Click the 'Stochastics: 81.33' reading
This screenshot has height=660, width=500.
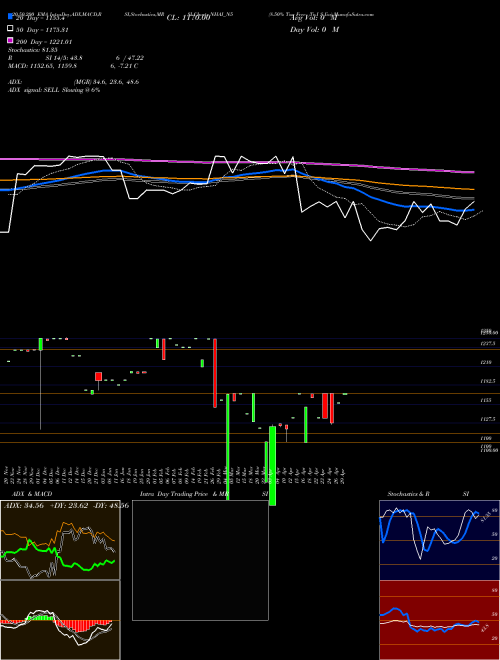pos(33,50)
